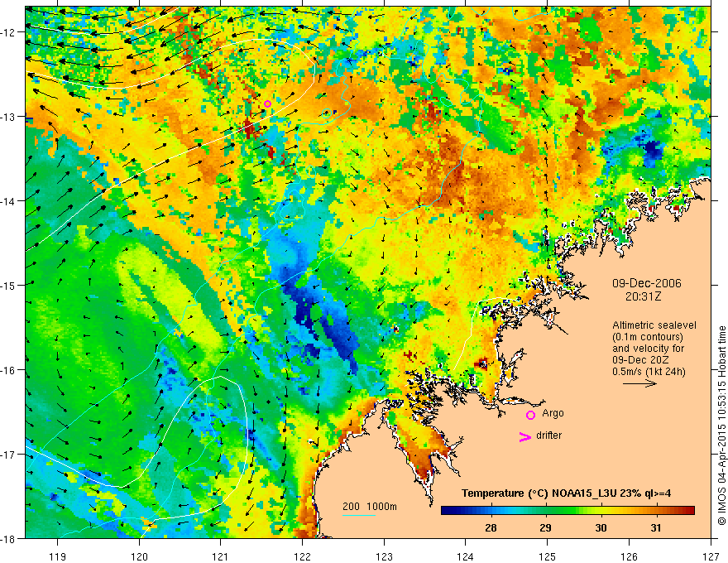Screen dimensions: 728x563
Task: Click the 'Altimetric sealevel' caption text
Action: coord(654,325)
